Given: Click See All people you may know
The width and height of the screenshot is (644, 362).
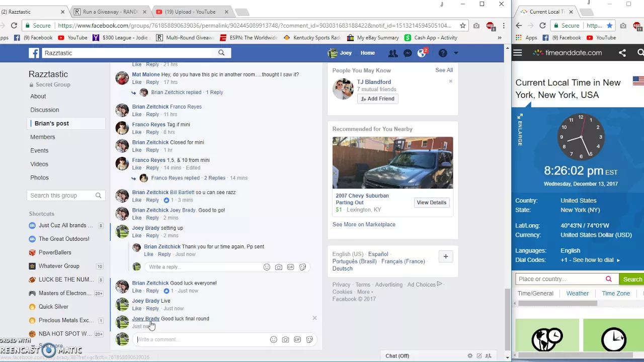Looking at the screenshot, I should pos(444,70).
